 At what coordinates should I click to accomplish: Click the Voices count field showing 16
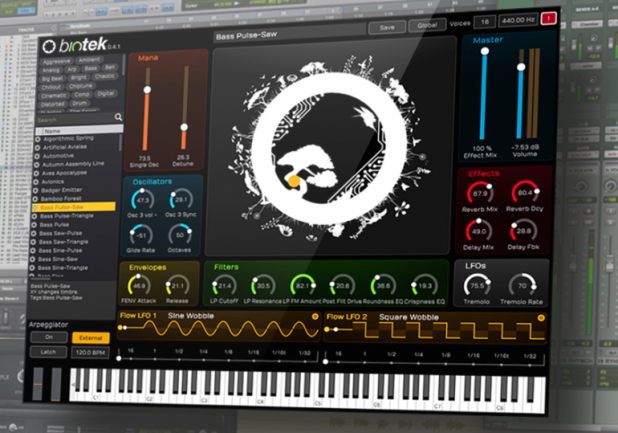[484, 22]
